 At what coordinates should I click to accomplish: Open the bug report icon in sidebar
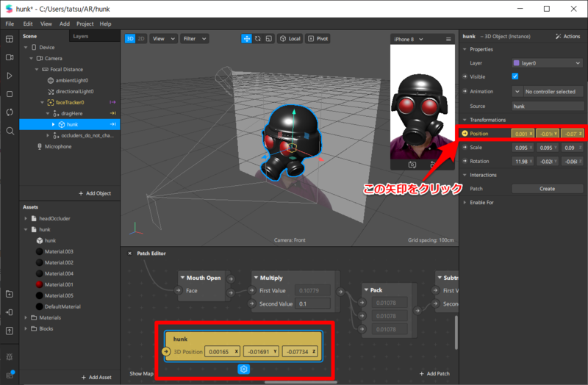(10, 357)
